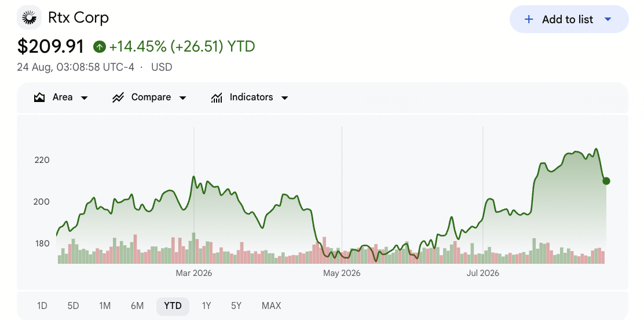Image resolution: width=644 pixels, height=320 pixels.
Task: Switch to the 1M range
Action: coord(105,306)
